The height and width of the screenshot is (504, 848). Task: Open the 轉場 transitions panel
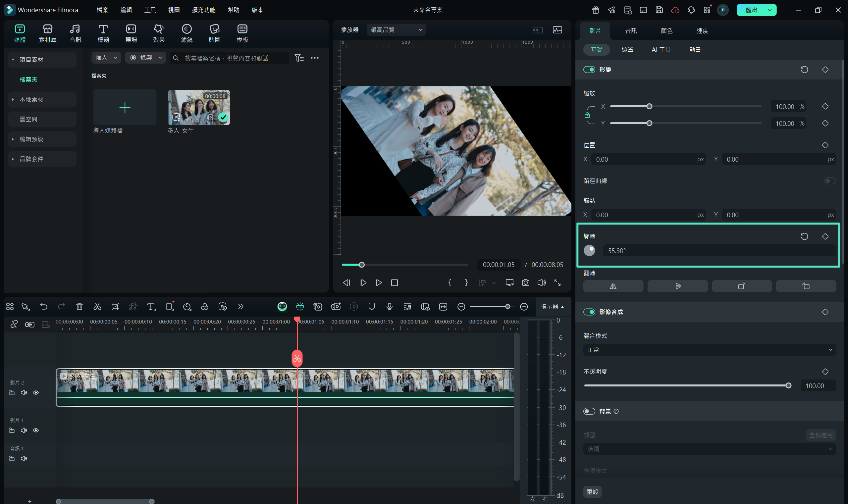click(x=131, y=33)
